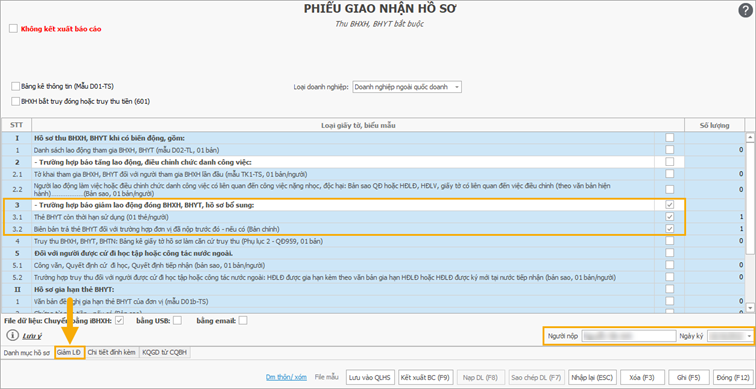The image size is (756, 389).
Task: Click the Lưu vào QLHS button
Action: tap(370, 377)
